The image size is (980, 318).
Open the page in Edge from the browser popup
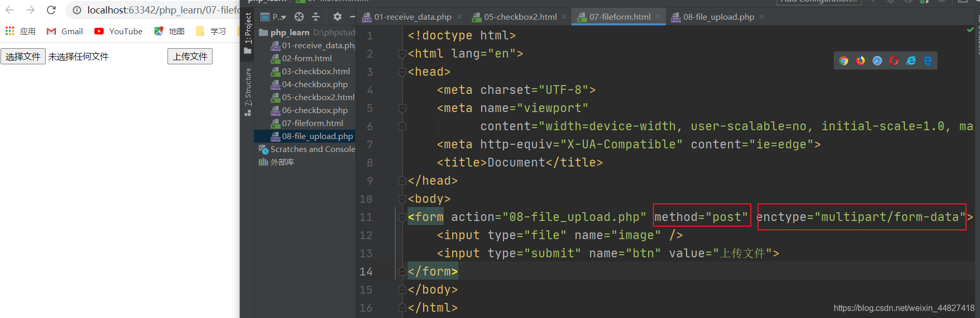click(928, 61)
